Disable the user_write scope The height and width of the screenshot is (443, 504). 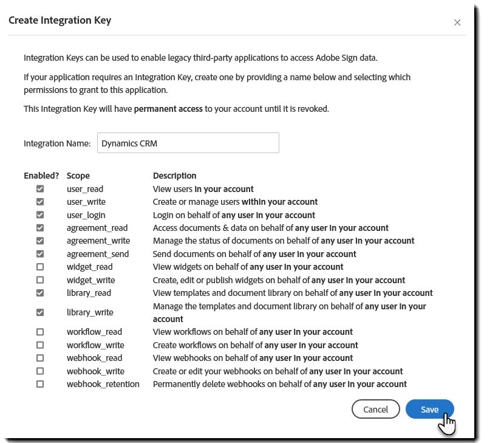pos(40,202)
